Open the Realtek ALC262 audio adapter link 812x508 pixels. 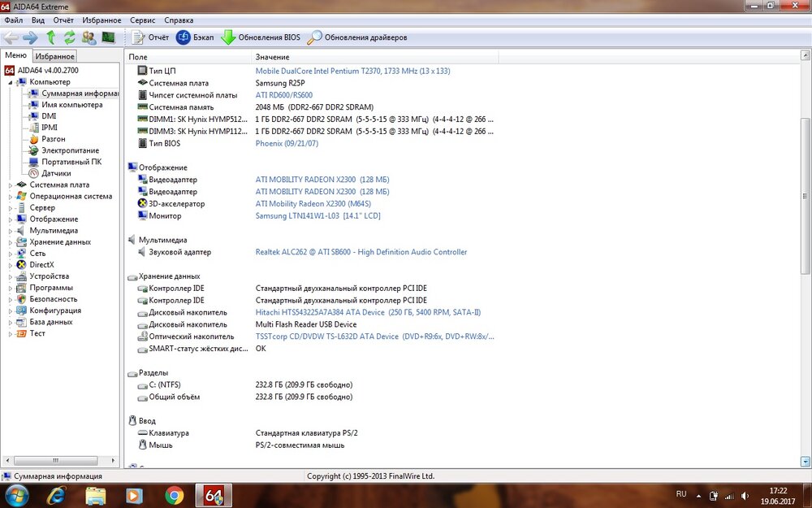pos(361,252)
